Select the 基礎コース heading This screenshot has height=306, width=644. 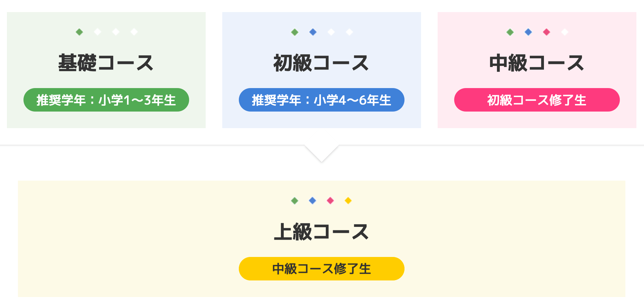click(x=106, y=63)
